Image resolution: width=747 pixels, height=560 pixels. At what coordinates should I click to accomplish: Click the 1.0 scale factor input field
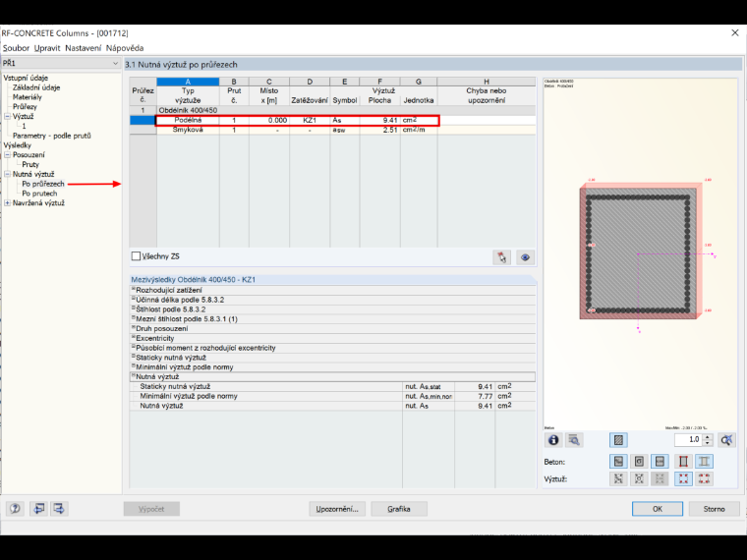pyautogui.click(x=689, y=439)
